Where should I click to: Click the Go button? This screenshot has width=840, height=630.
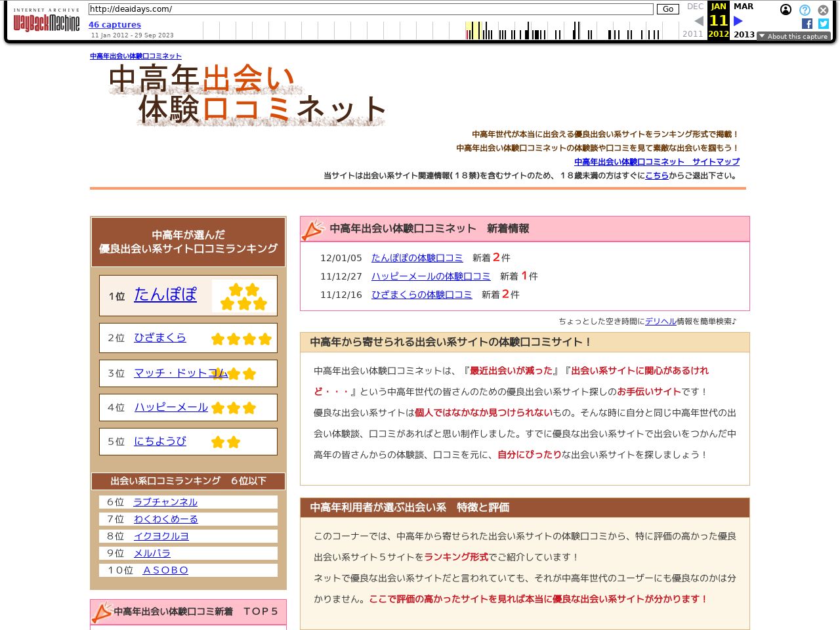[667, 9]
